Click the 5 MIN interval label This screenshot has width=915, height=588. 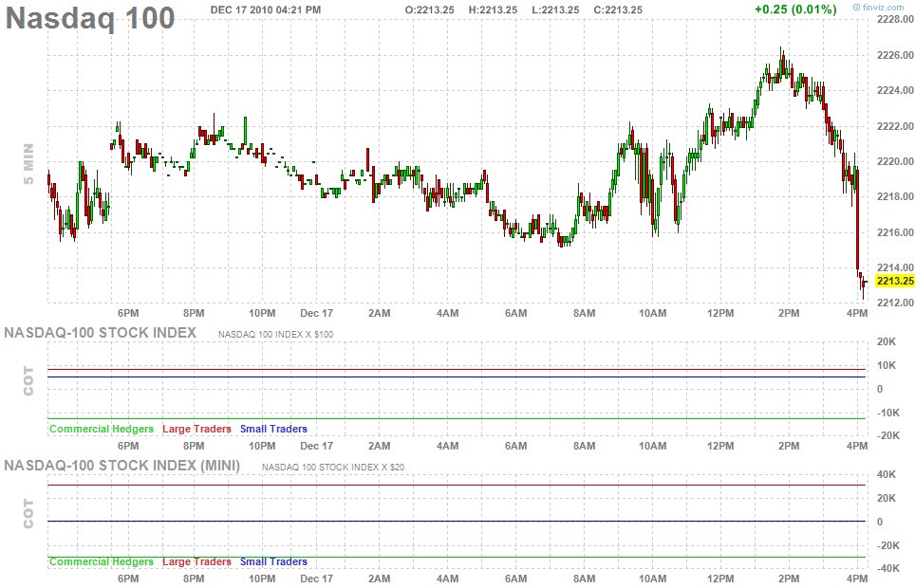pyautogui.click(x=28, y=164)
